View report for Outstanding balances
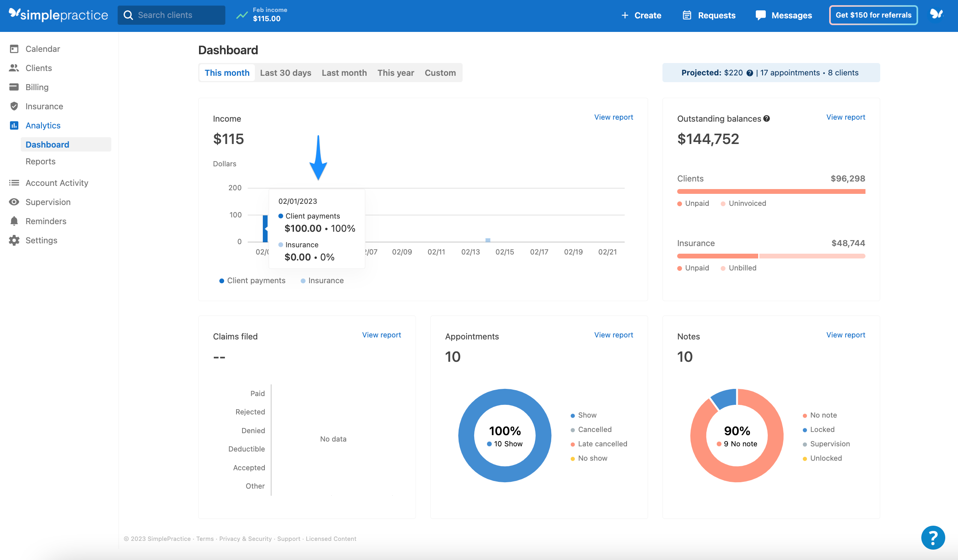This screenshot has width=958, height=560. coord(846,117)
